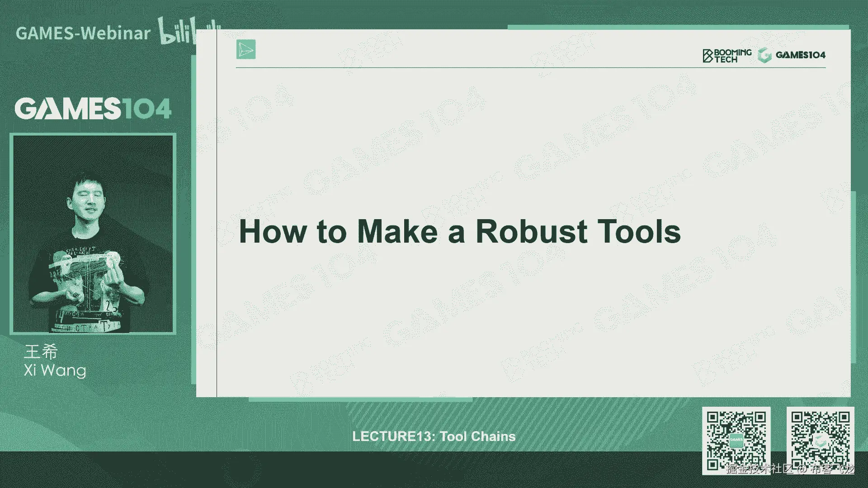Click the Booming Tech logo
This screenshot has height=488, width=868.
click(727, 56)
